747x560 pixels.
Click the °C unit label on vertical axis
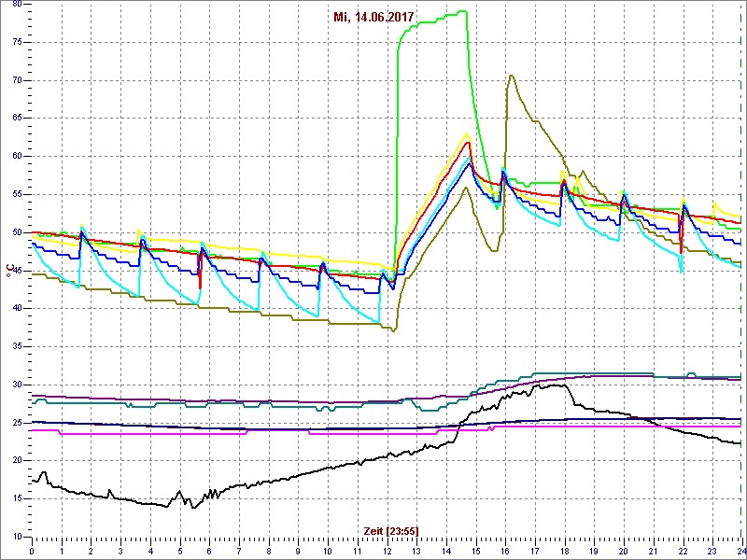click(x=9, y=271)
